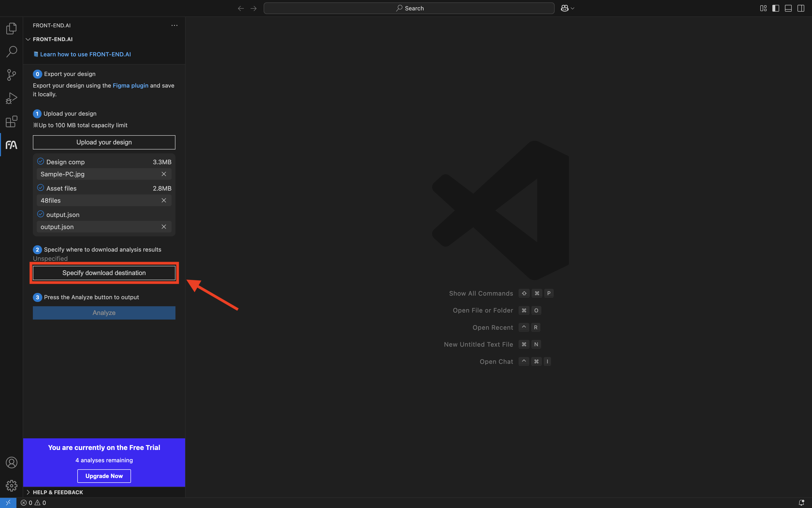
Task: Click the Asset files check icon
Action: [x=41, y=188]
